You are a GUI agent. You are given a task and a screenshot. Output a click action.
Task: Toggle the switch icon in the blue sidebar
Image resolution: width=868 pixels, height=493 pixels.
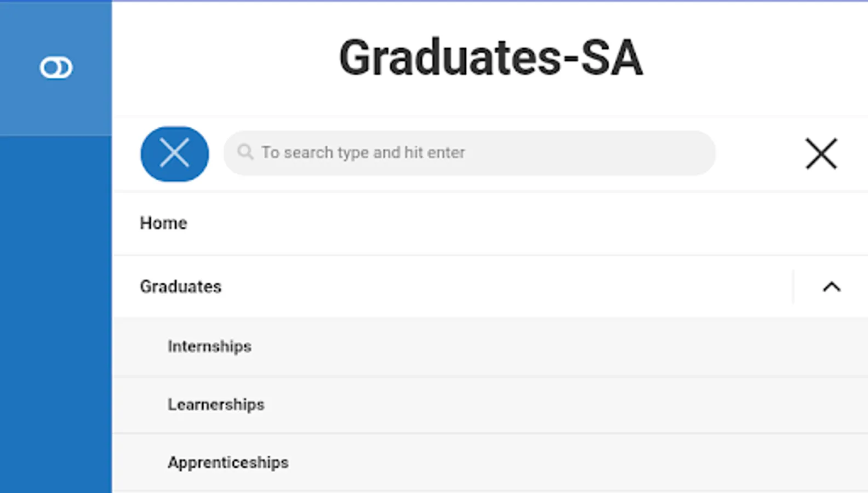[x=56, y=68]
